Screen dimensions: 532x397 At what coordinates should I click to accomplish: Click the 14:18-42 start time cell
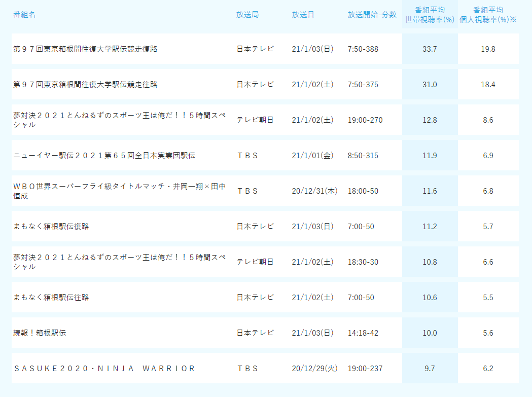363,333
